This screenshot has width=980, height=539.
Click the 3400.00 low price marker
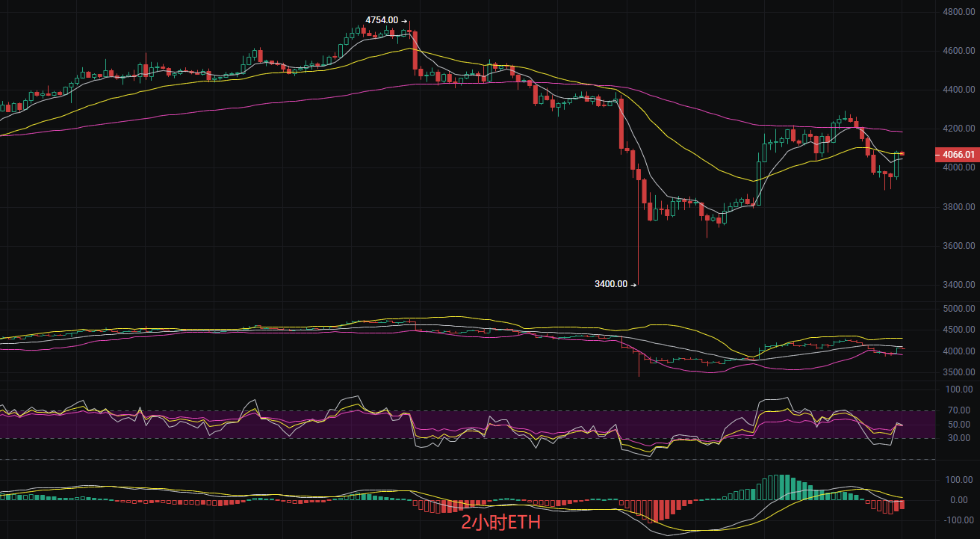click(612, 283)
